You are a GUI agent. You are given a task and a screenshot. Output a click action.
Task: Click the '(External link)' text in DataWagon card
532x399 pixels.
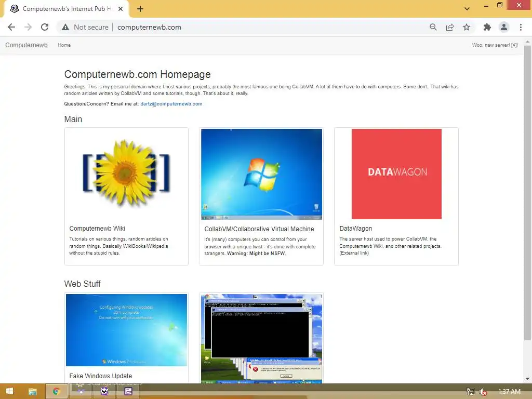(x=354, y=253)
